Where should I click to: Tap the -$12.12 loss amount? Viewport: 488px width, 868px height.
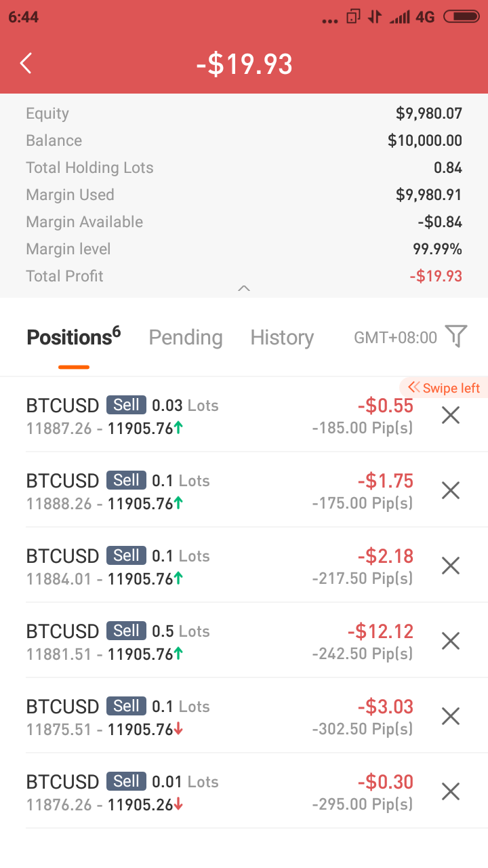pos(380,631)
